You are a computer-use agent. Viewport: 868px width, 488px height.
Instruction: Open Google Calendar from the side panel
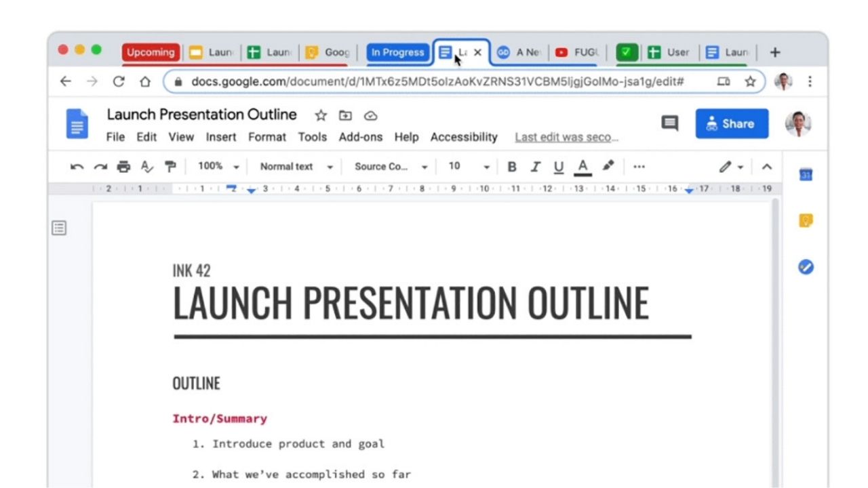[x=806, y=175]
